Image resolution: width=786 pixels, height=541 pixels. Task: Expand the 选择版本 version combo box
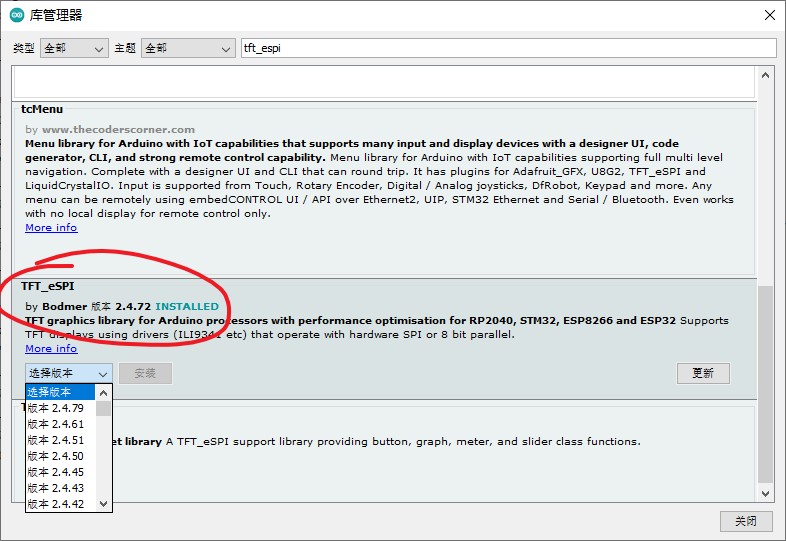[x=69, y=374]
